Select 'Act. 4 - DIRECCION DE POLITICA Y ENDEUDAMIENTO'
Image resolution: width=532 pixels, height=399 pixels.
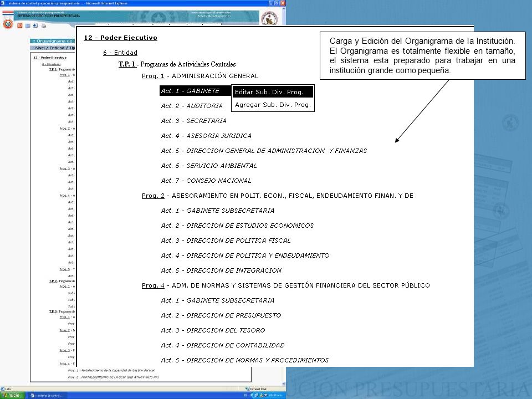tap(245, 255)
